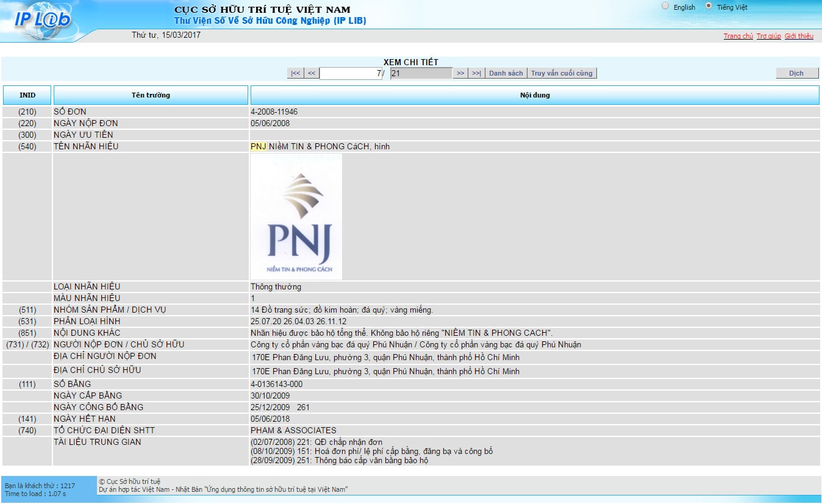Click the (731) / (732) INID code

click(27, 344)
